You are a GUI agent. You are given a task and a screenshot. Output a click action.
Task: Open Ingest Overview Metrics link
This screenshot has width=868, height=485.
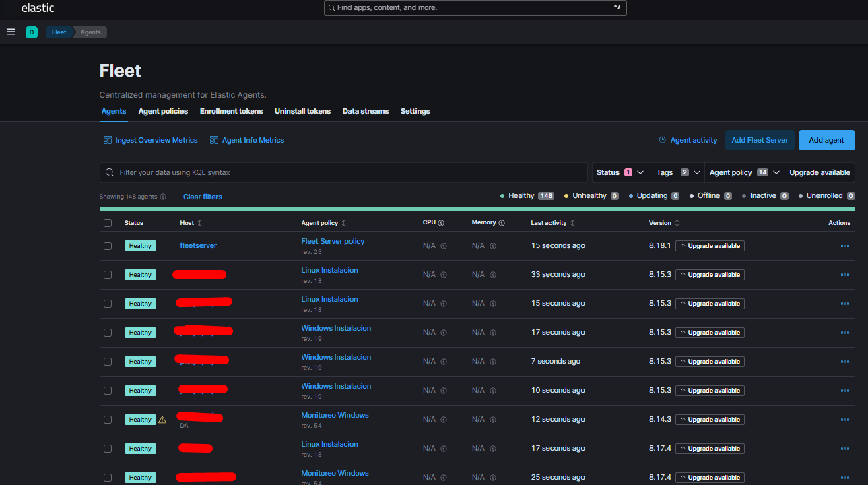pos(151,140)
